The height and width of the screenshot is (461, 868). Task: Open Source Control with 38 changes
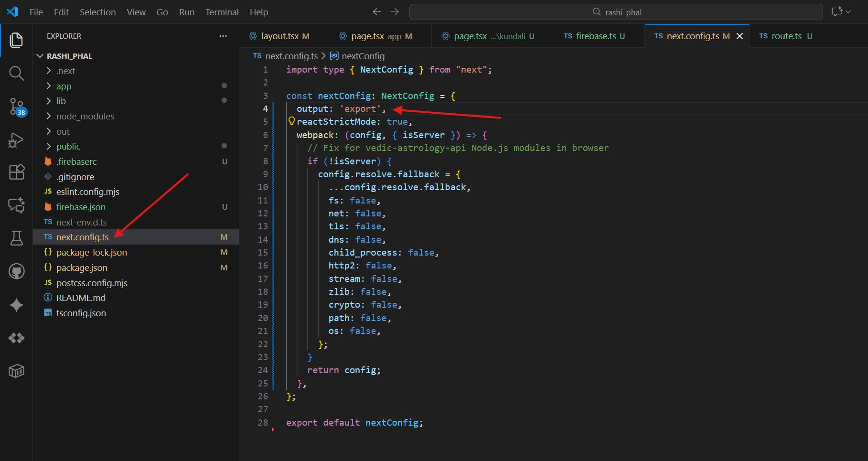click(17, 107)
